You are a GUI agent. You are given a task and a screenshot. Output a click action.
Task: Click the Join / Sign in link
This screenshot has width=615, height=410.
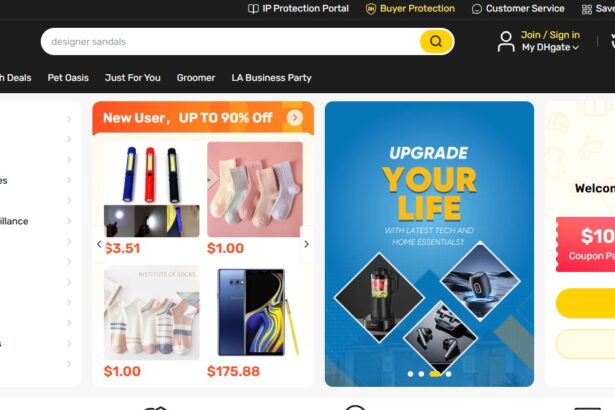[x=550, y=35]
